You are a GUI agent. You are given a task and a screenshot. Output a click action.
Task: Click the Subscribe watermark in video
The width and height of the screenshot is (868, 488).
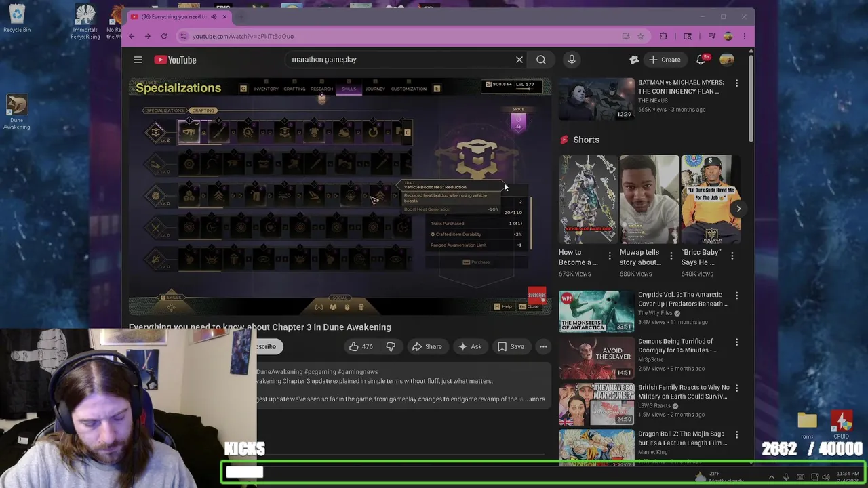coord(536,296)
